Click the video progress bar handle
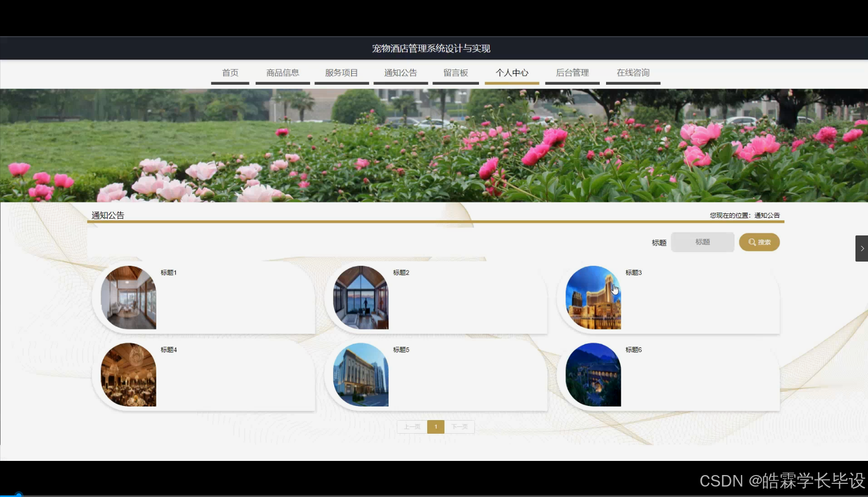Screen dimensions: 868x497 pyautogui.click(x=19, y=494)
